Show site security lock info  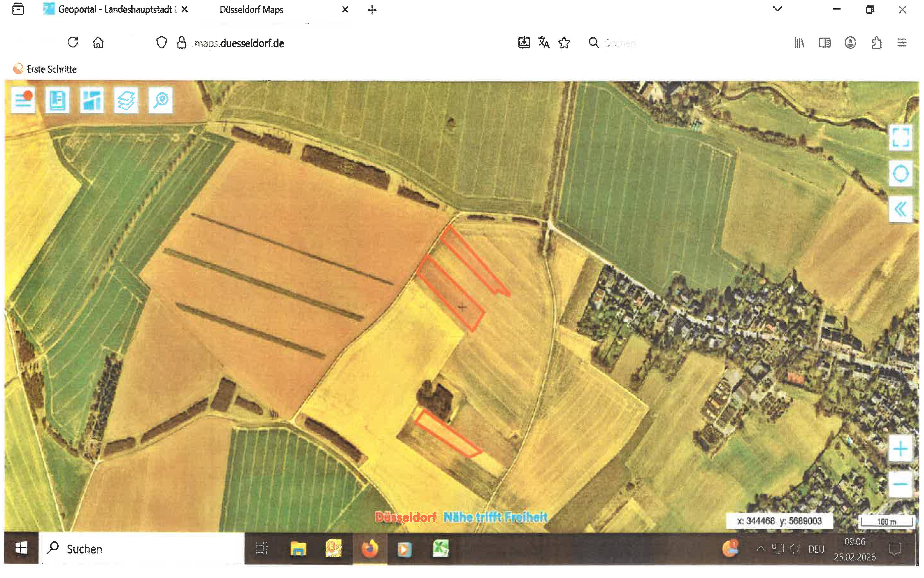[182, 42]
